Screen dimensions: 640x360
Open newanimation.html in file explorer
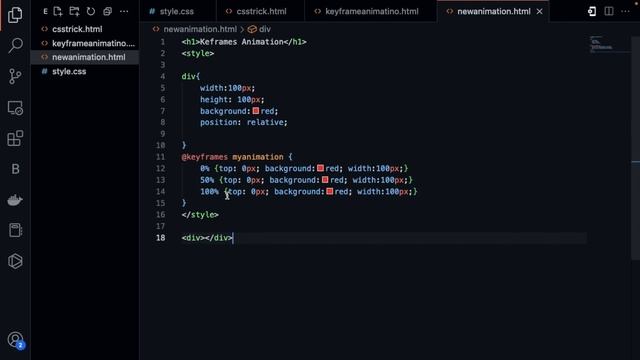89,57
